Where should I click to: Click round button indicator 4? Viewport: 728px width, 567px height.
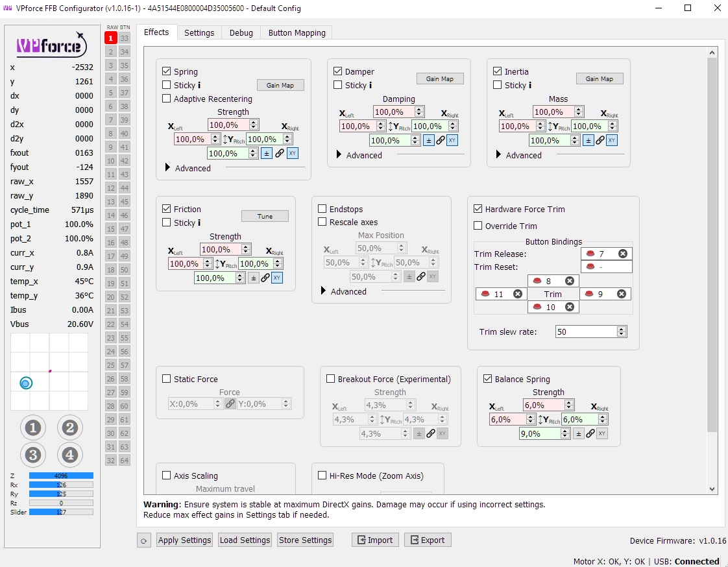(70, 455)
